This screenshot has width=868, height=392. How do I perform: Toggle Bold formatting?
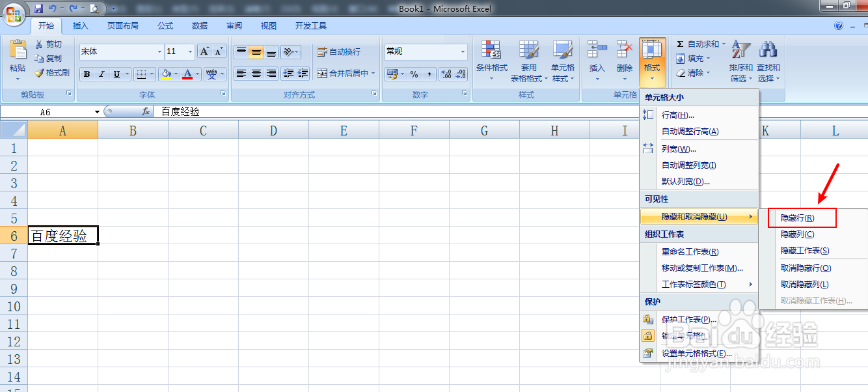click(x=87, y=74)
